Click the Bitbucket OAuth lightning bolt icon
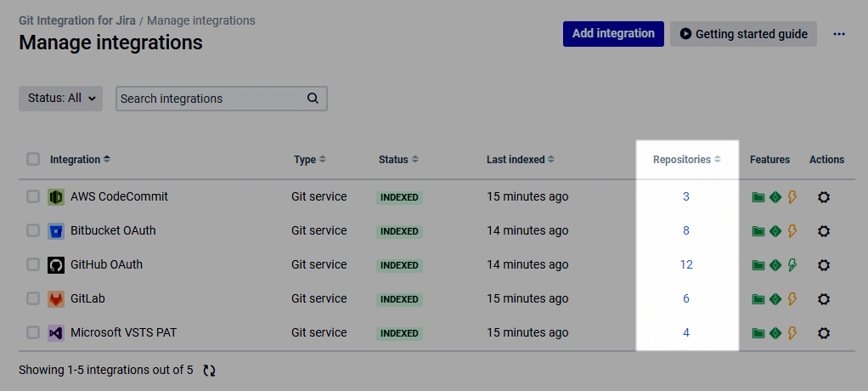 pyautogui.click(x=792, y=231)
